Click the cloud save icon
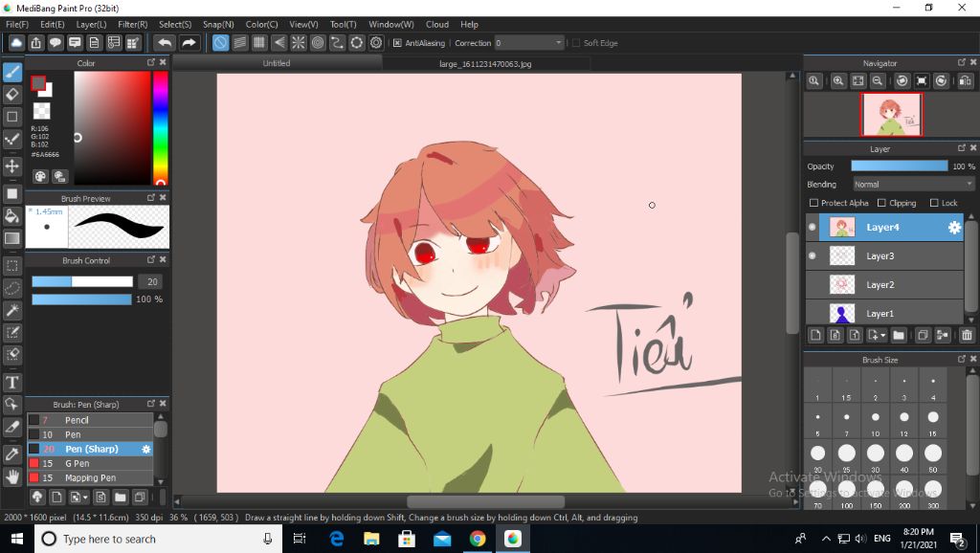Viewport: 980px width, 553px height. 16,42
